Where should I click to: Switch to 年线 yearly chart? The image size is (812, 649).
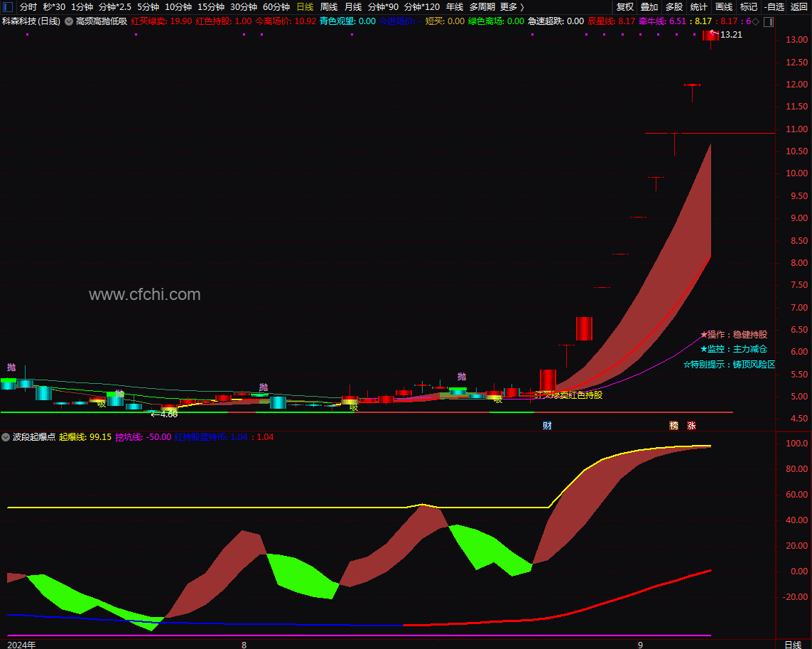(x=455, y=6)
